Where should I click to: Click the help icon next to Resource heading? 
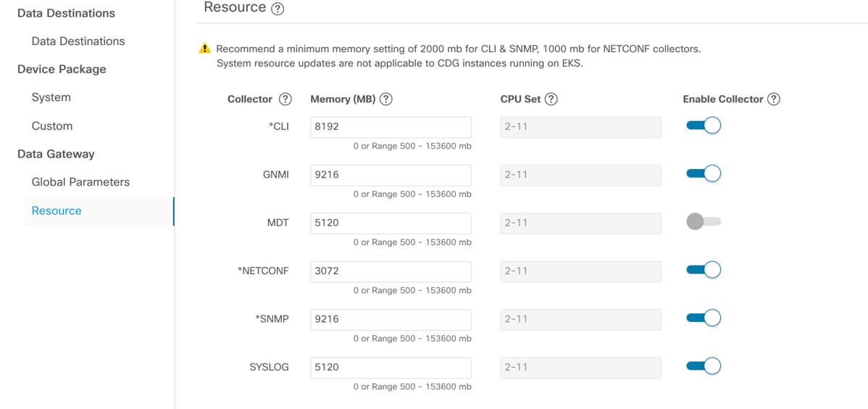[x=277, y=9]
